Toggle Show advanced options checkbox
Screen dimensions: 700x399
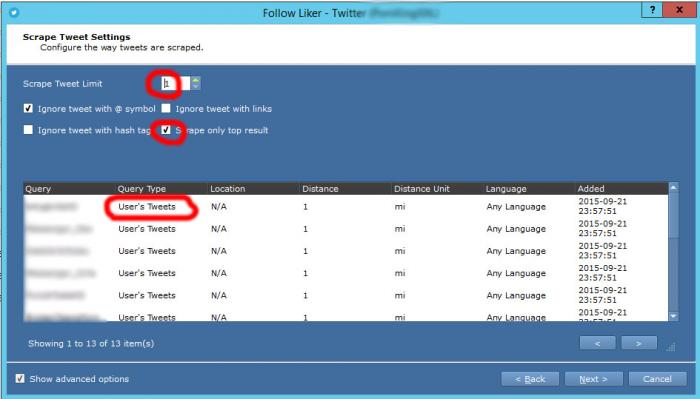click(x=20, y=378)
